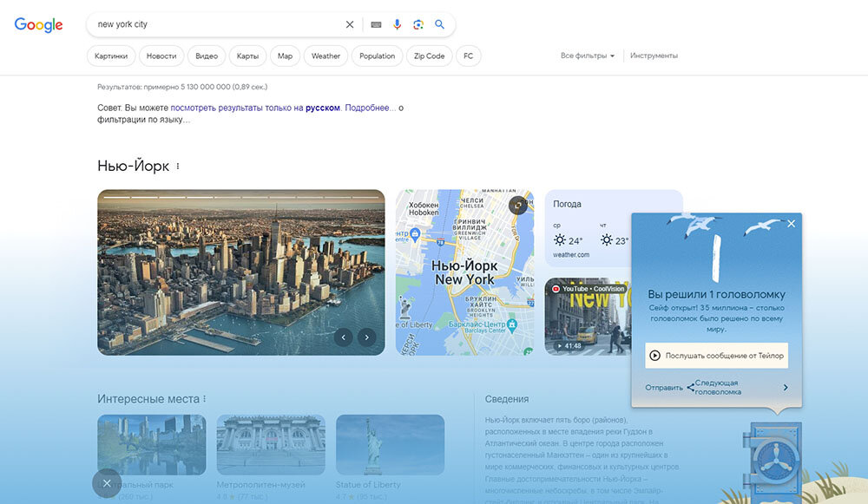Click the YouTube logo on video thumbnail

tap(556, 289)
